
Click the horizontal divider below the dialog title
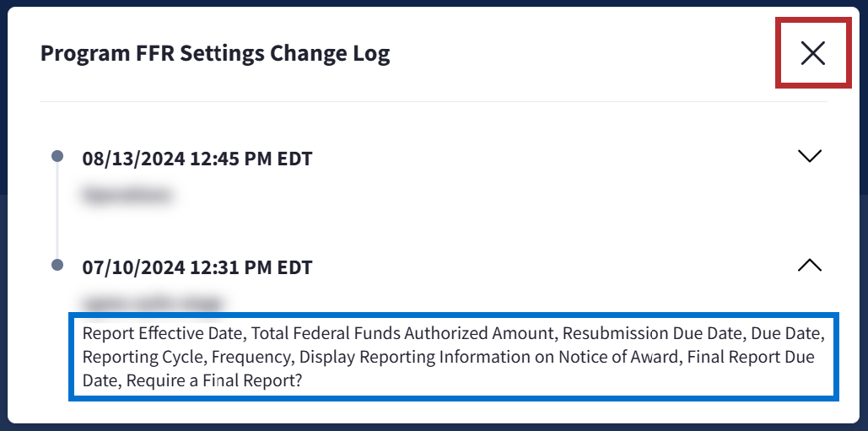click(434, 102)
